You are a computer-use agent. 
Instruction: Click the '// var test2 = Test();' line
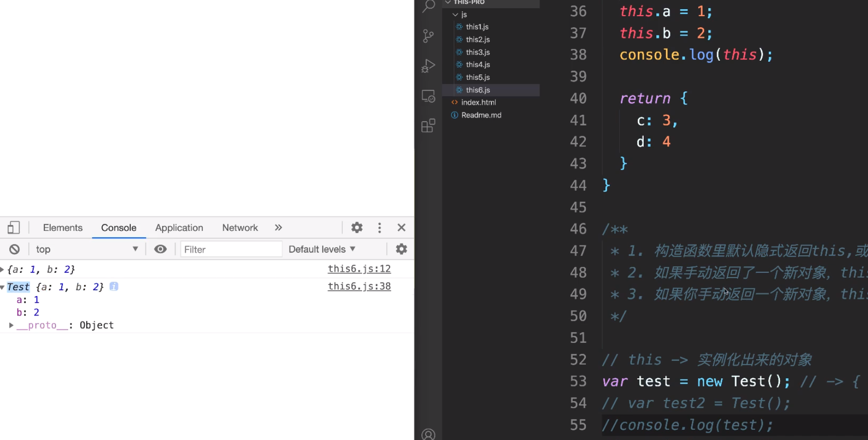point(696,403)
